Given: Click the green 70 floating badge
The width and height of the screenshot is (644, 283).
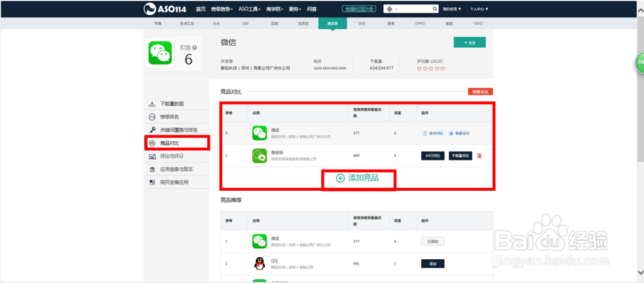Looking at the screenshot, I should [639, 63].
